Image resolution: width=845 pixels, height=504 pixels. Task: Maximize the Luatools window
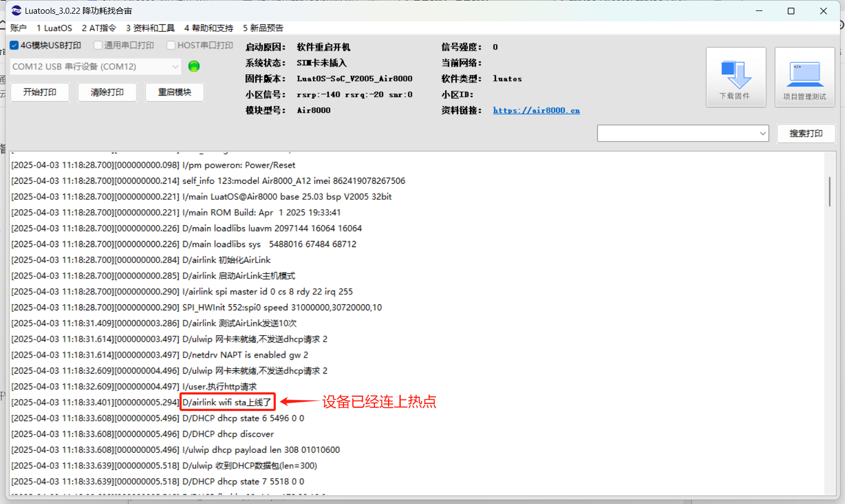[x=791, y=10]
